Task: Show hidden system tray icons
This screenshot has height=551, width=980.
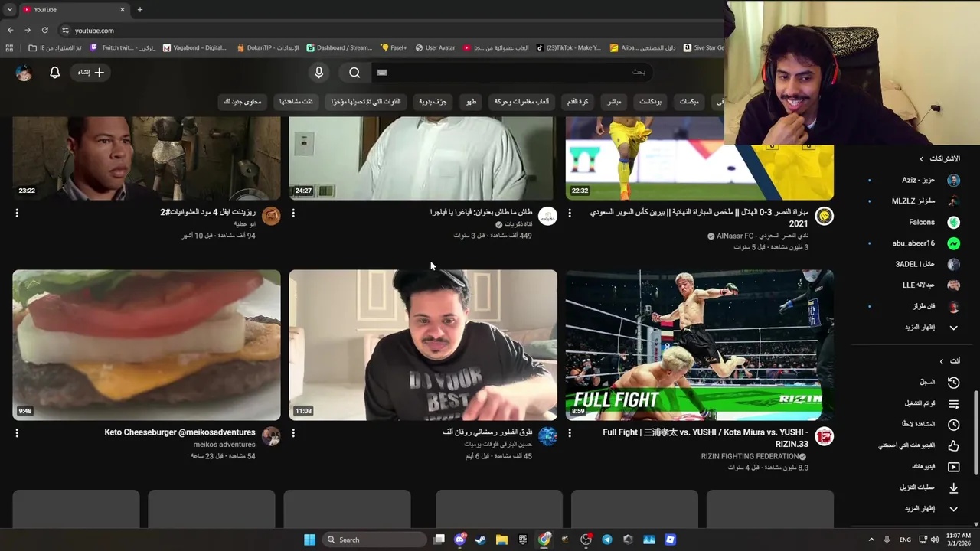Action: (871, 540)
